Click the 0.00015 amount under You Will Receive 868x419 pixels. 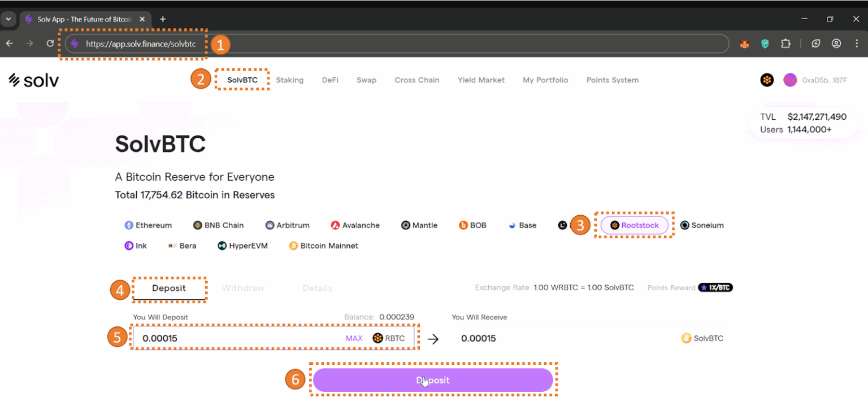pyautogui.click(x=479, y=338)
